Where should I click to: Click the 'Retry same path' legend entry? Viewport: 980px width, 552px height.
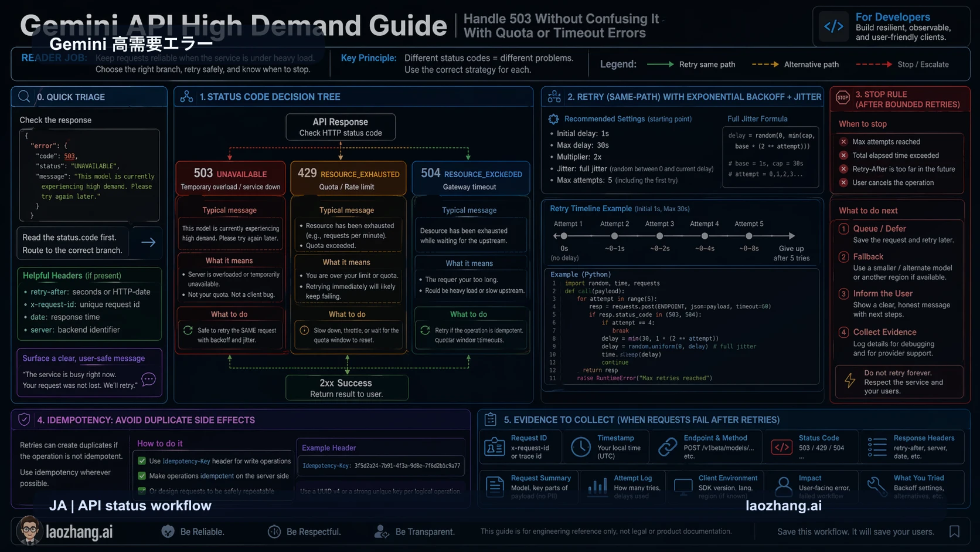(691, 65)
